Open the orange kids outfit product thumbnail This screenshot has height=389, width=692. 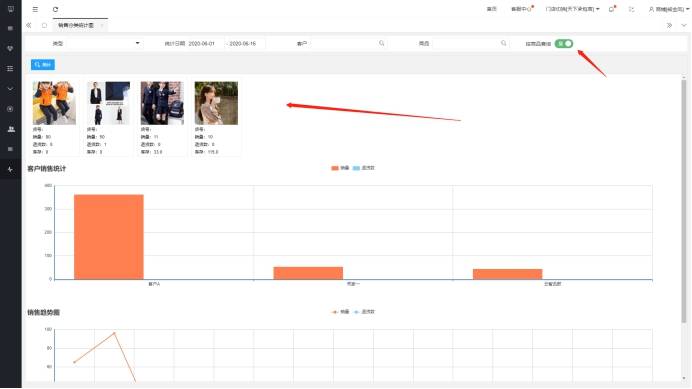click(54, 103)
